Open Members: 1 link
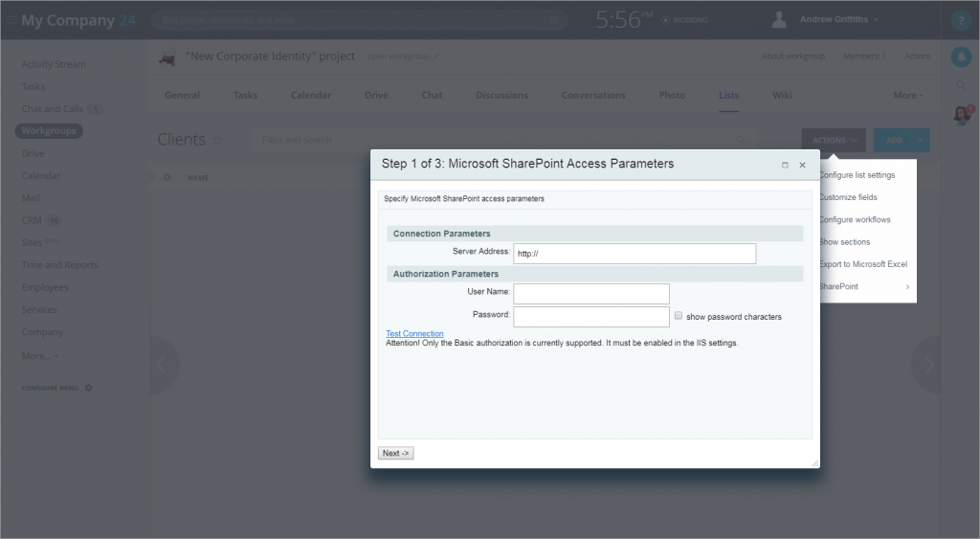The image size is (980, 539). [x=864, y=56]
